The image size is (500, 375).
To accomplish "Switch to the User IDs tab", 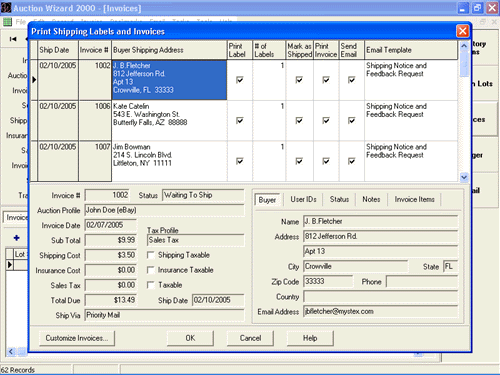I will coord(303,199).
